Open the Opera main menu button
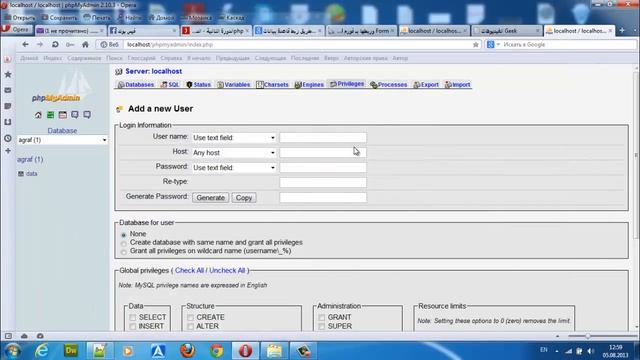Viewport: 640px width, 360px height. click(x=16, y=29)
